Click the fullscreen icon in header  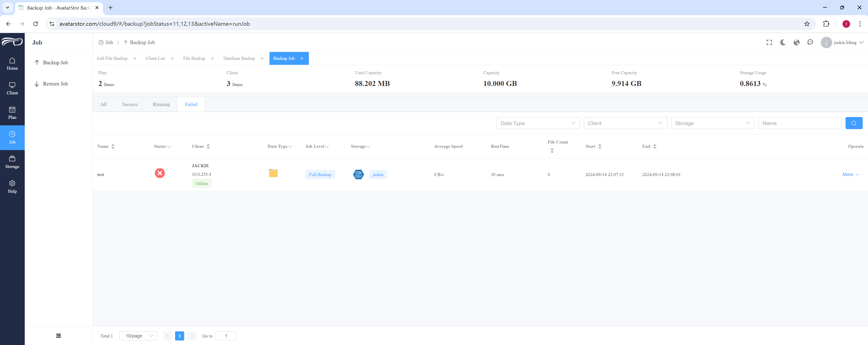769,42
